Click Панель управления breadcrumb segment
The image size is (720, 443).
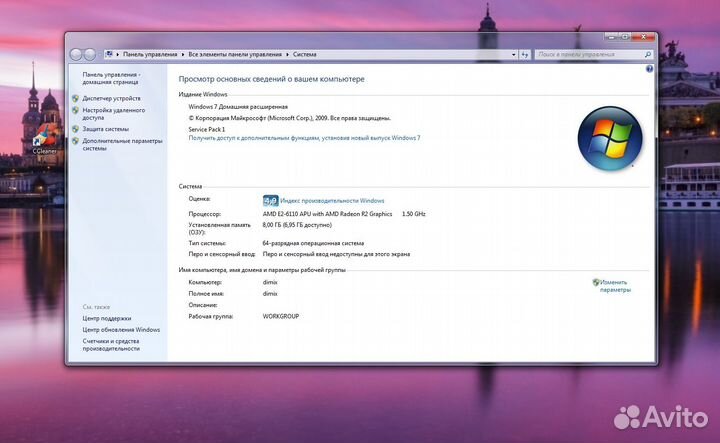(150, 54)
